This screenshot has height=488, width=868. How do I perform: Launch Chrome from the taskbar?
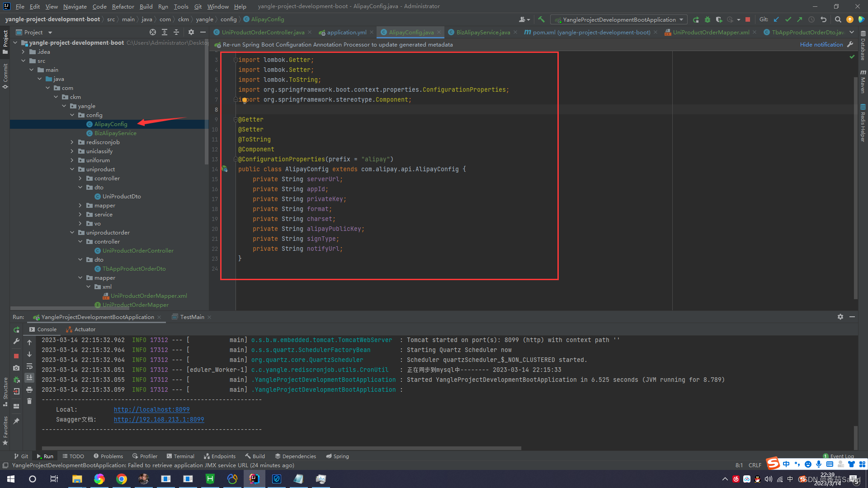(122, 479)
